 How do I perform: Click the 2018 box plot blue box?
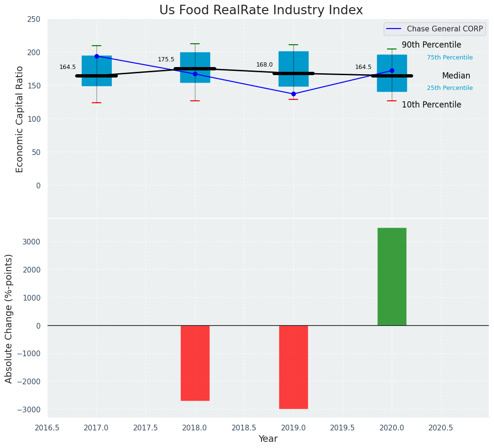[x=195, y=61]
